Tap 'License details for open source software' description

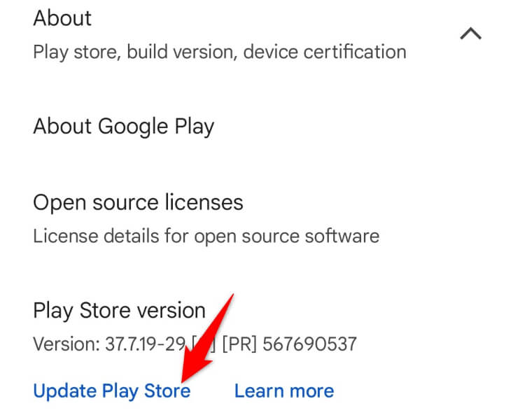pyautogui.click(x=206, y=235)
